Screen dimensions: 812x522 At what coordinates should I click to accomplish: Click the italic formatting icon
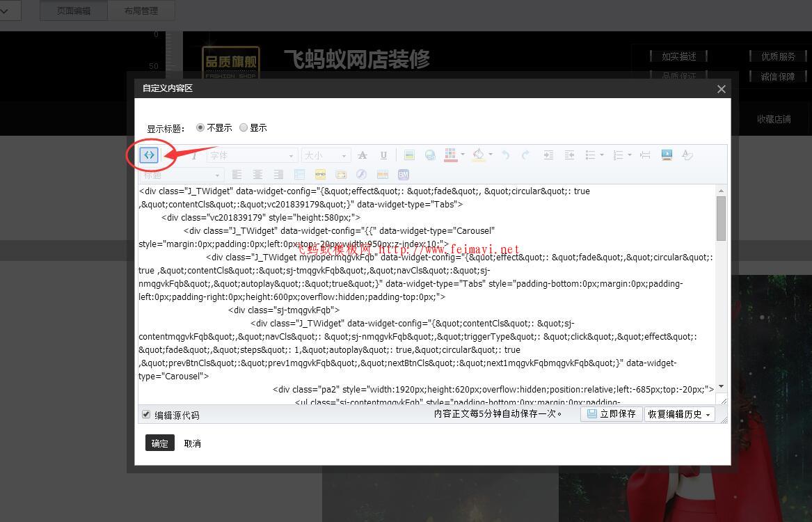click(193, 155)
